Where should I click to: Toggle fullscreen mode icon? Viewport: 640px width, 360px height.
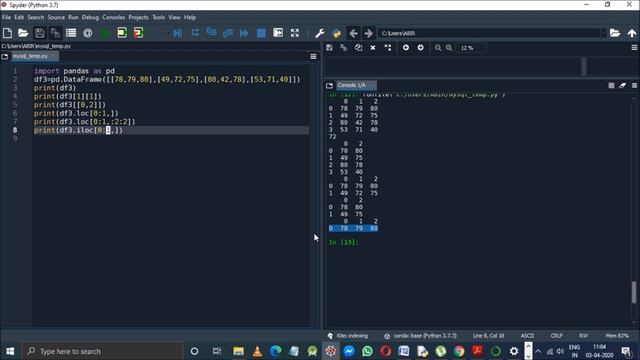(295, 33)
